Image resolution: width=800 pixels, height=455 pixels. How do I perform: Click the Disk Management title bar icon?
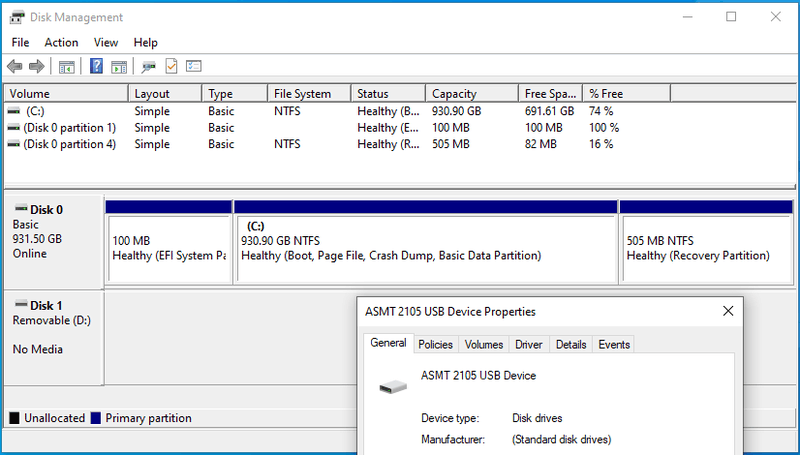click(x=17, y=17)
